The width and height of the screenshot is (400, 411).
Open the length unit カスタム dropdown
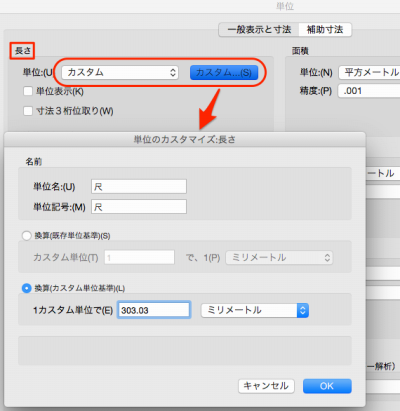pos(120,72)
